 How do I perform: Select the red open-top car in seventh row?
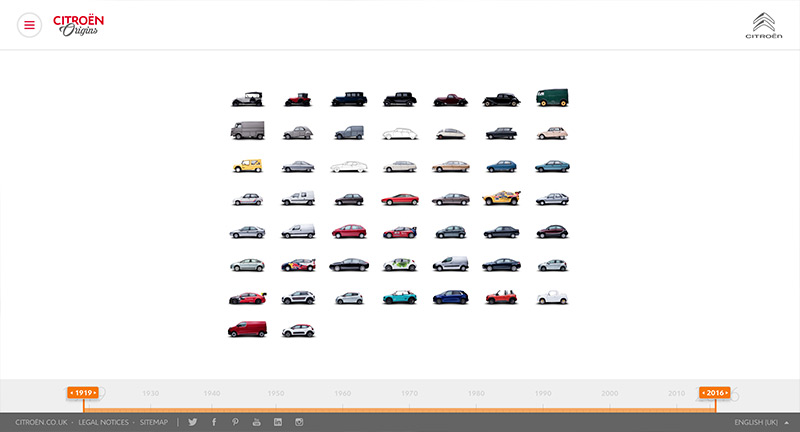[x=502, y=297]
